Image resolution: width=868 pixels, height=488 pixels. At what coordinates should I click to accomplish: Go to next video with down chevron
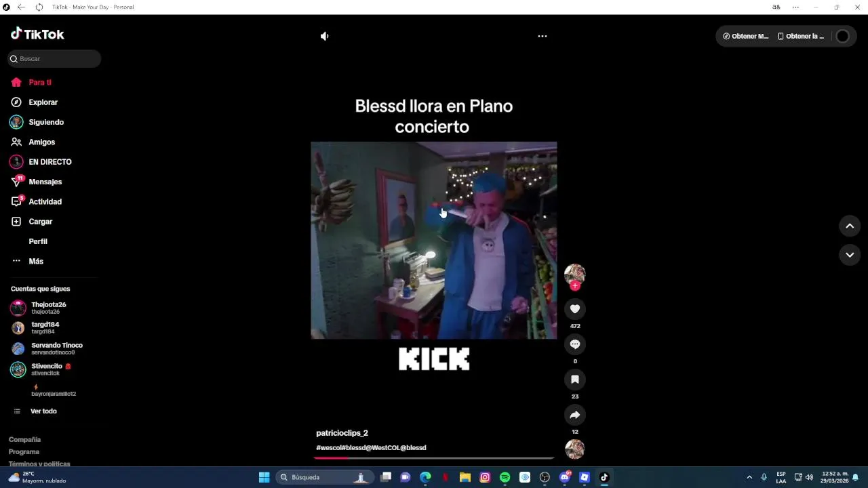[x=850, y=255]
